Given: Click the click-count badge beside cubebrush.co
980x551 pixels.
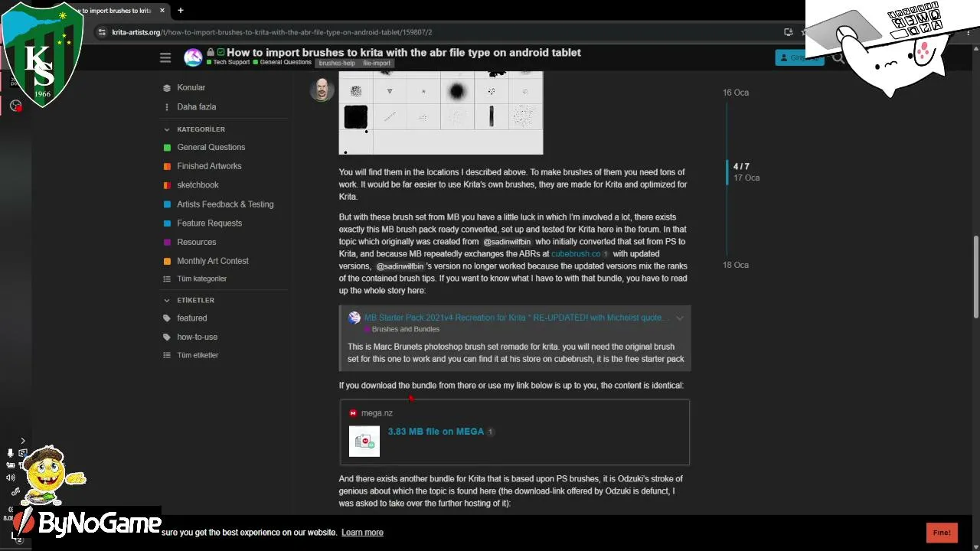Looking at the screenshot, I should point(606,254).
